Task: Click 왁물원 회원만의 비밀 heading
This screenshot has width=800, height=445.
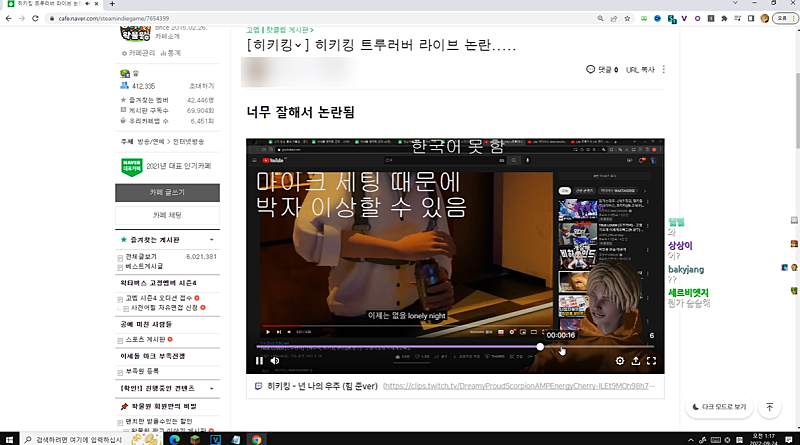Action: 164,407
